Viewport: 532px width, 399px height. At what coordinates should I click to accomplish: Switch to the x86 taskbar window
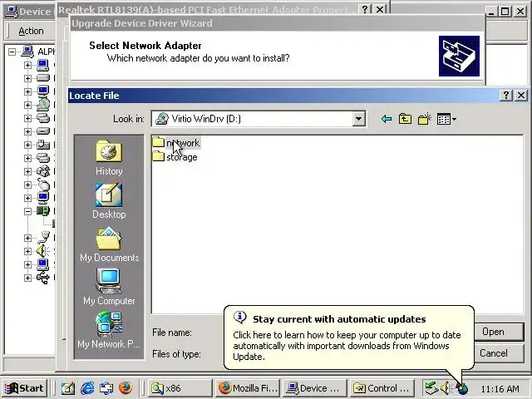(180, 388)
